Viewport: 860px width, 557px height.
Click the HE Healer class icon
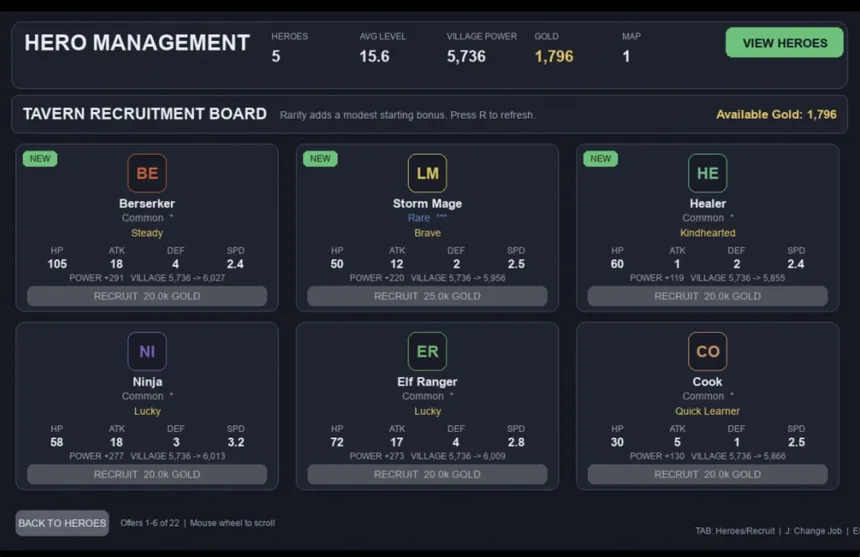point(708,173)
